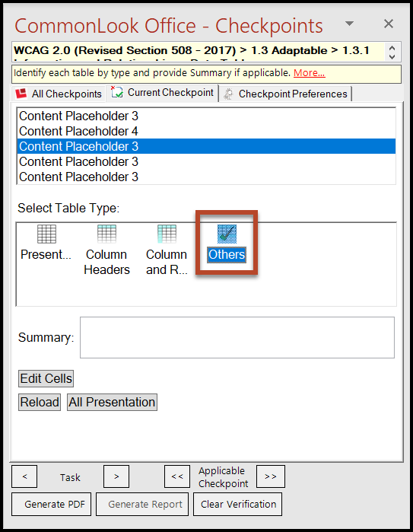Open the Checkpoint Preferences tab

pyautogui.click(x=286, y=94)
